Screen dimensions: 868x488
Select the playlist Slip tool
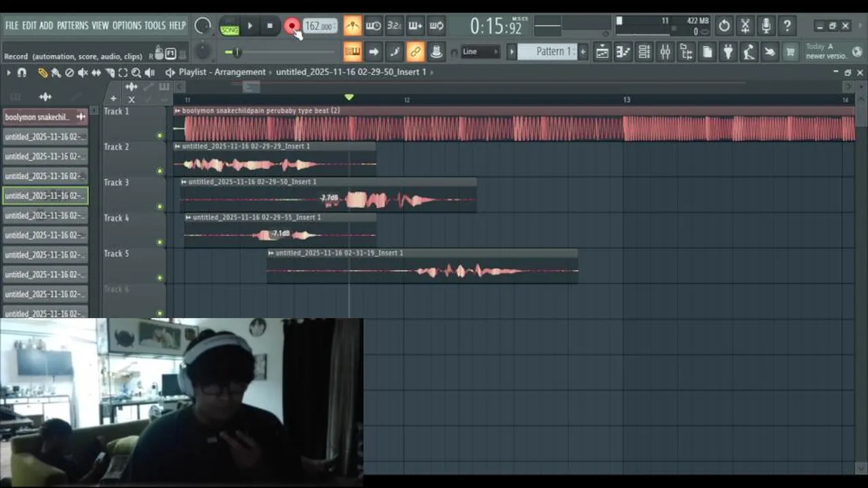coord(96,73)
